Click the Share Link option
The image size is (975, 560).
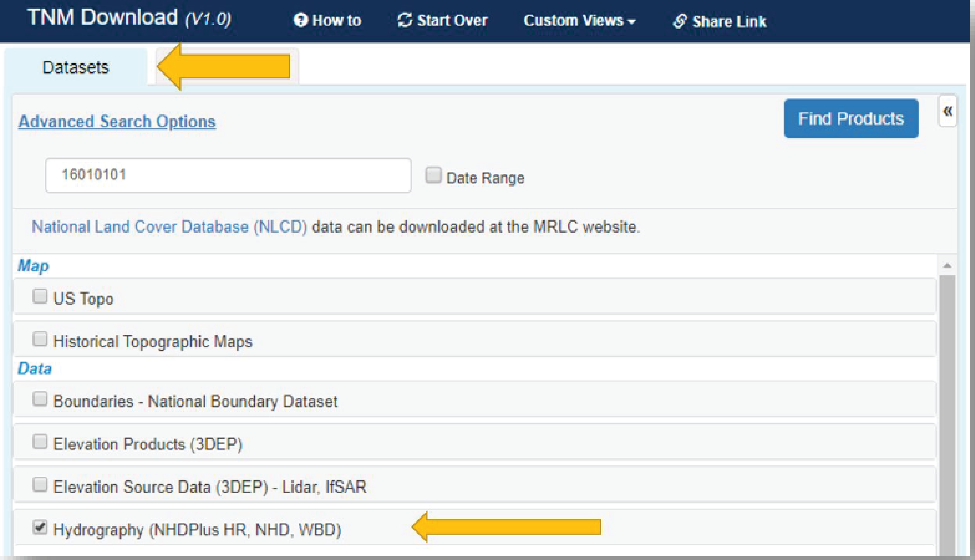coord(720,21)
